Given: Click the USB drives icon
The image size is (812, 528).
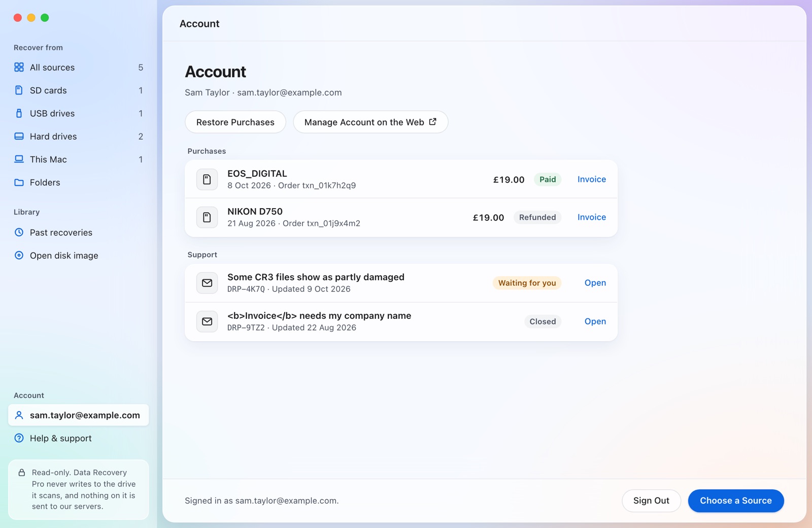Looking at the screenshot, I should 19,113.
